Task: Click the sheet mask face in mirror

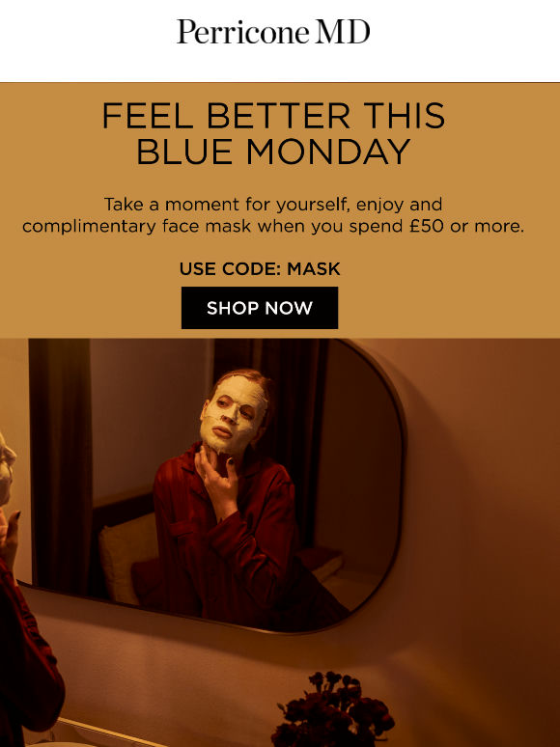Action: 233,413
